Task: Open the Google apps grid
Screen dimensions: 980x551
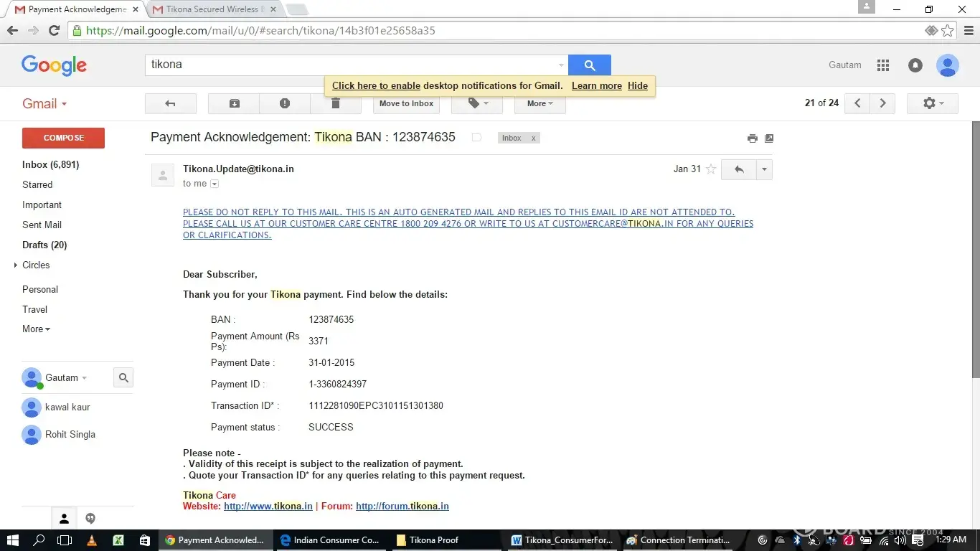Action: pos(883,65)
